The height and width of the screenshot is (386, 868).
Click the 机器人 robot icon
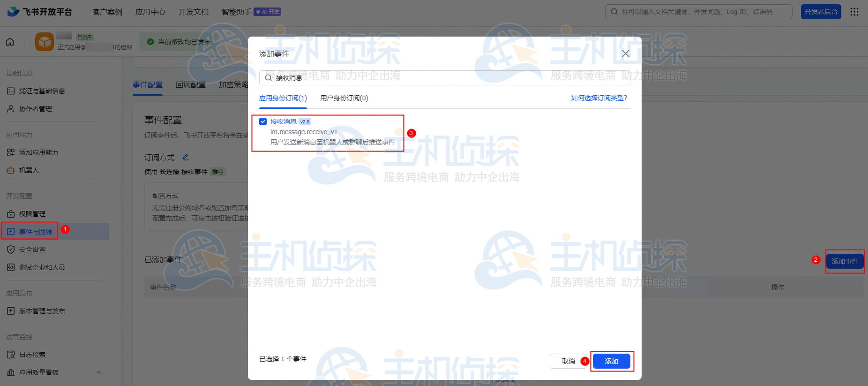click(11, 170)
